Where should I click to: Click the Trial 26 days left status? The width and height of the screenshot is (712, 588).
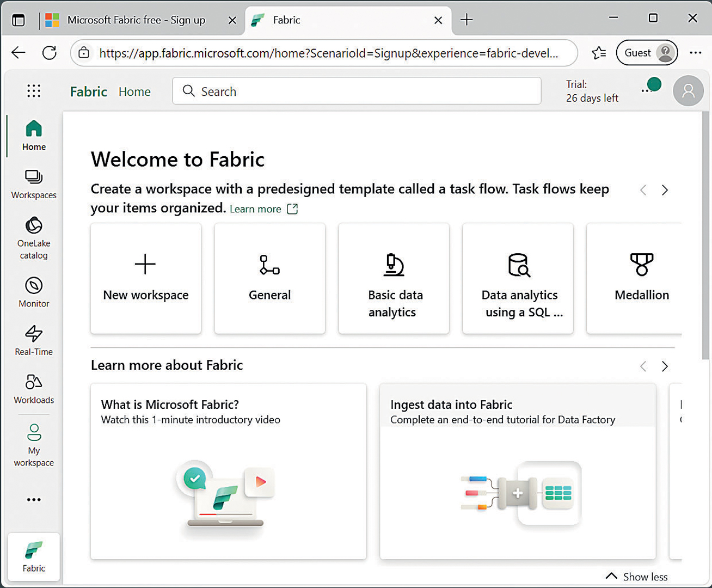pyautogui.click(x=592, y=91)
